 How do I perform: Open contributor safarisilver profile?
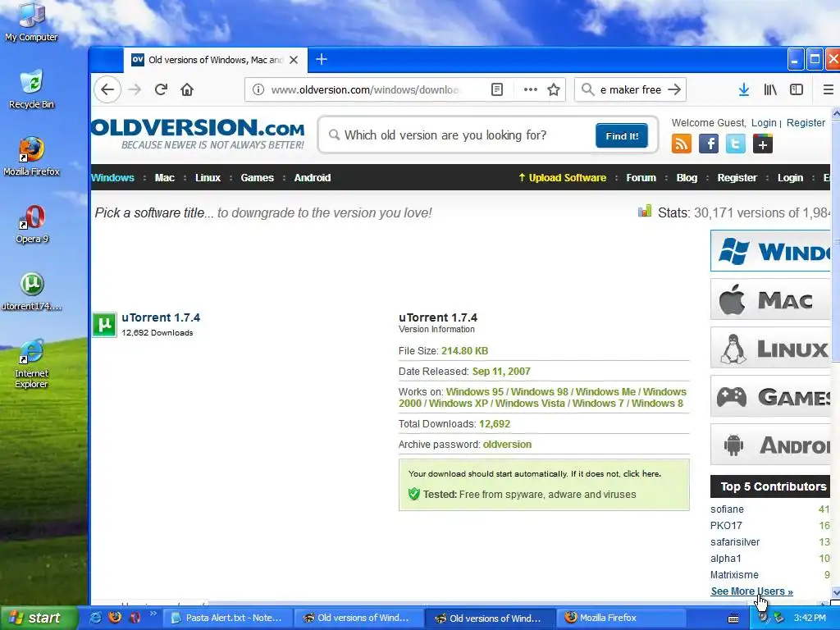coord(735,542)
